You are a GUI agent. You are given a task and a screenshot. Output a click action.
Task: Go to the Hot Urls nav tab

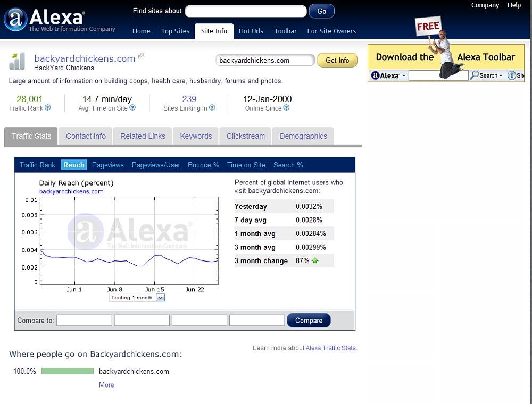click(251, 31)
